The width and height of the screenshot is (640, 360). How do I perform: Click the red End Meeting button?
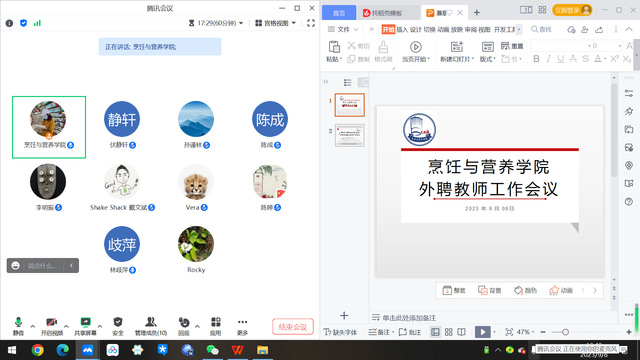tap(293, 327)
